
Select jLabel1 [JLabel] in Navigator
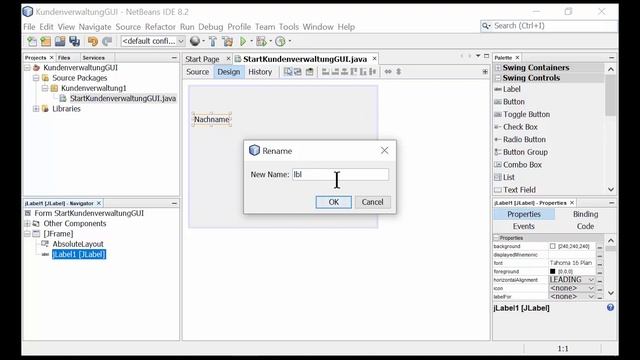[x=79, y=254]
